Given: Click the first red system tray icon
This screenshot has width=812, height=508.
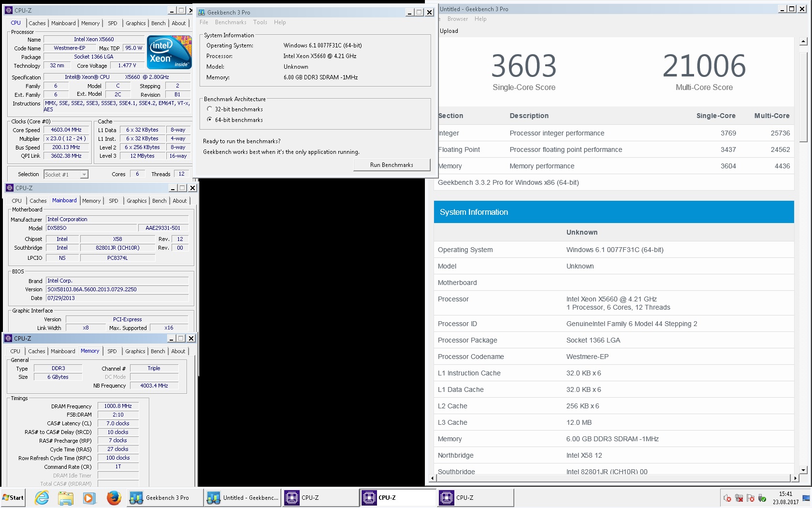Looking at the screenshot, I should coord(727,498).
